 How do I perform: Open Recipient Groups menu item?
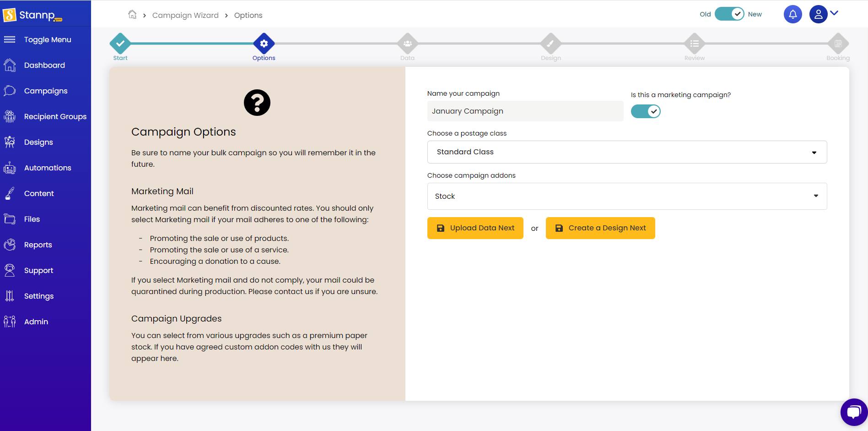55,116
